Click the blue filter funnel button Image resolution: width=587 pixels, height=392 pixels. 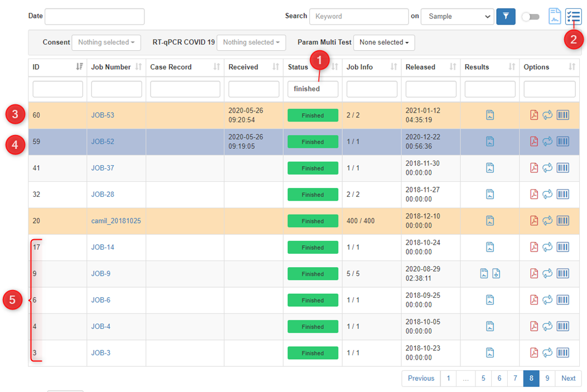point(506,17)
